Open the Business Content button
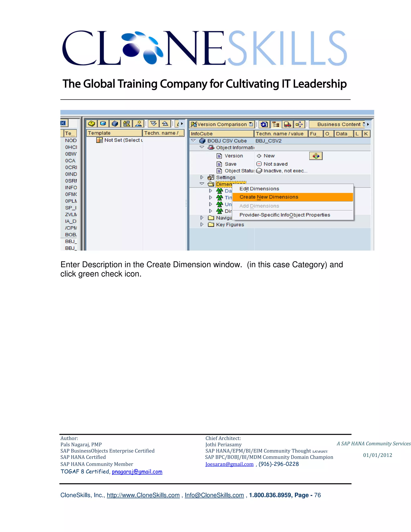The width and height of the screenshot is (411, 532). pos(337,124)
